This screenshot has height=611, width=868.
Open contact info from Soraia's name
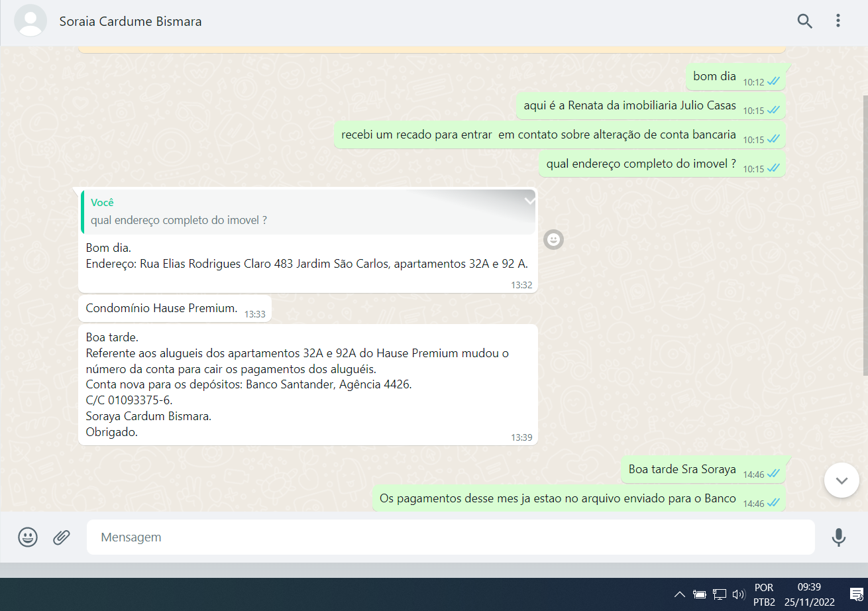coord(131,21)
